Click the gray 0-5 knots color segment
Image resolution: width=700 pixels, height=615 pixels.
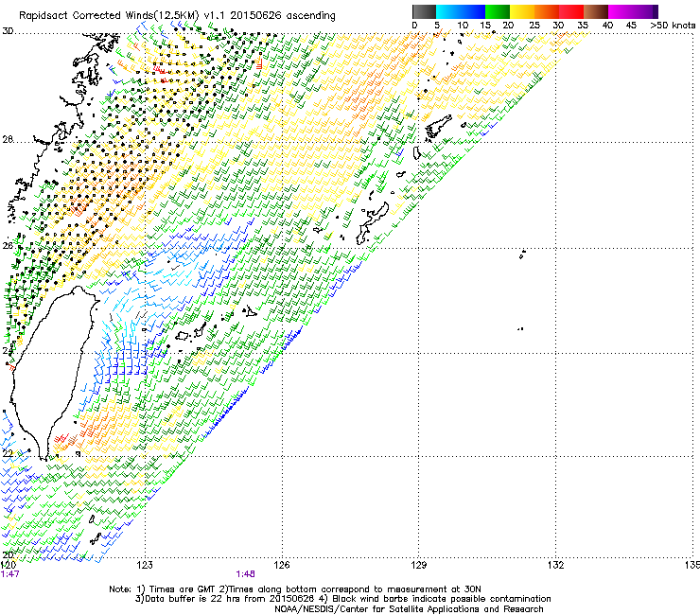point(424,11)
